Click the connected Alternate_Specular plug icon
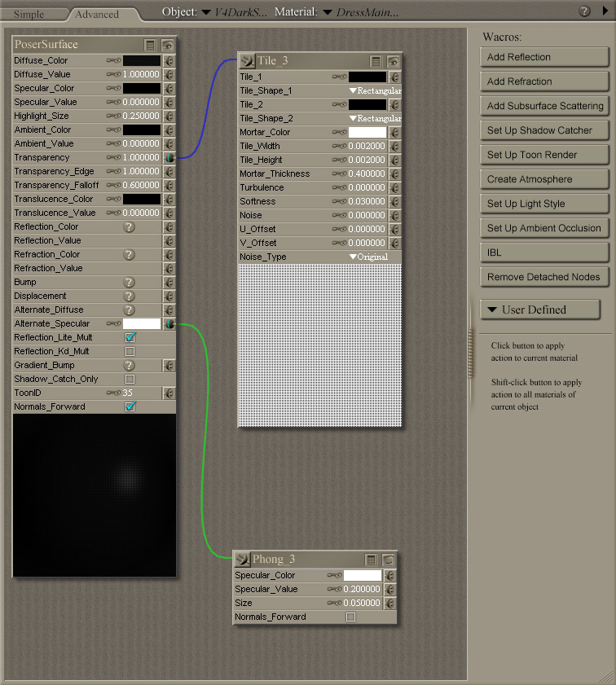Screen dimensions: 616x685 (169, 323)
